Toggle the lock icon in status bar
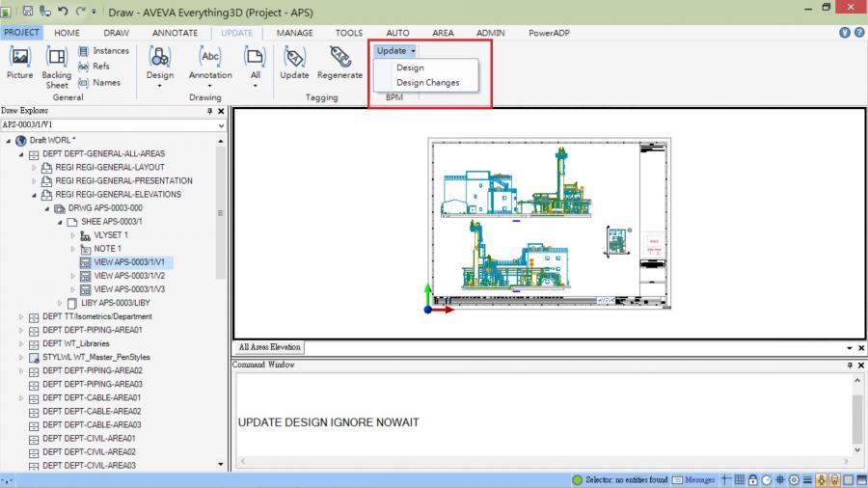868x488 pixels. click(x=753, y=479)
